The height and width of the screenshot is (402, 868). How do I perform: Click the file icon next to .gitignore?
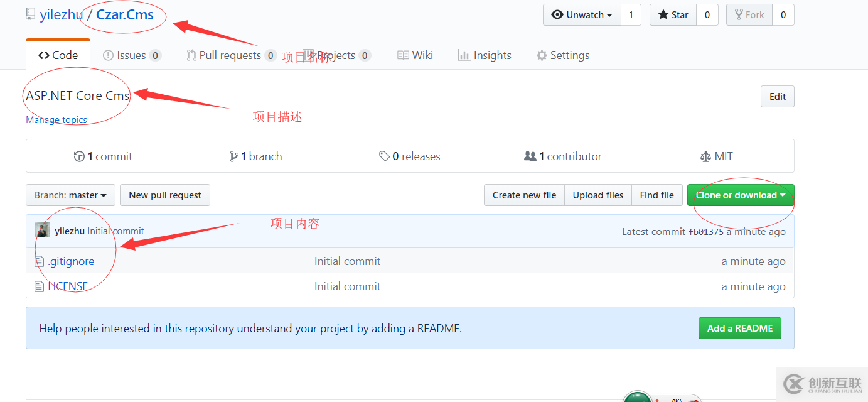(x=40, y=261)
